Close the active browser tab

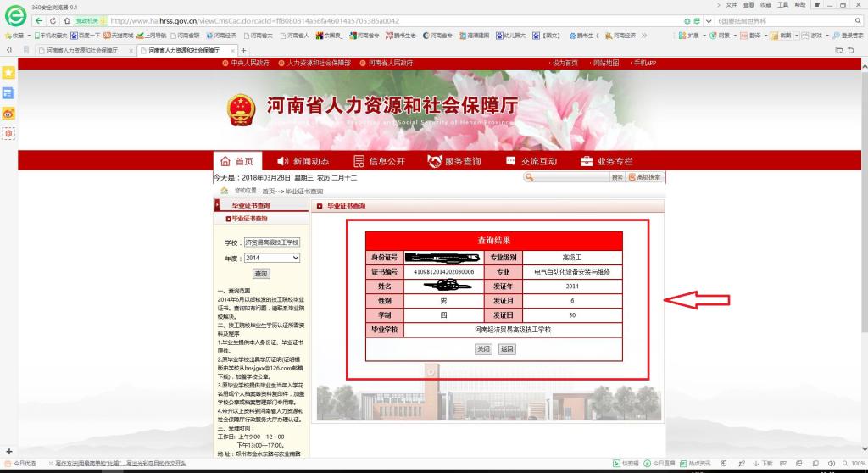(x=232, y=50)
